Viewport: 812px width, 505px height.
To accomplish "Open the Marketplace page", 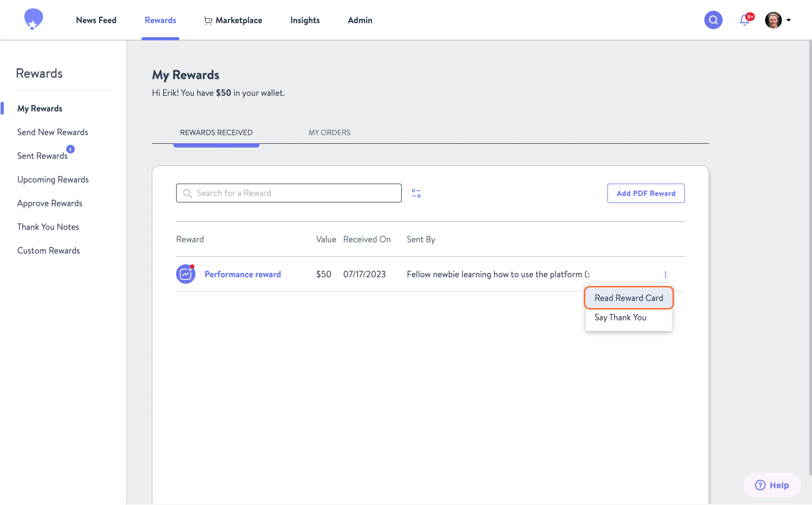I will [x=233, y=20].
